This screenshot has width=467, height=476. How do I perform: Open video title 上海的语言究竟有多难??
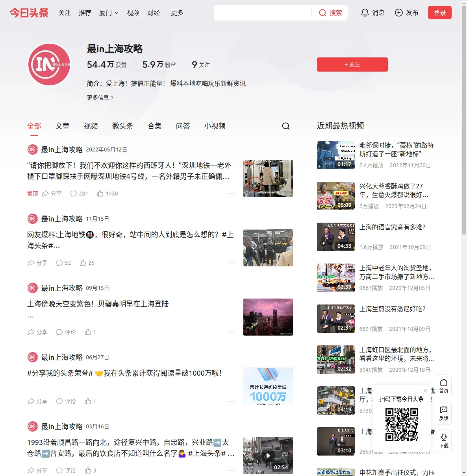393,227
